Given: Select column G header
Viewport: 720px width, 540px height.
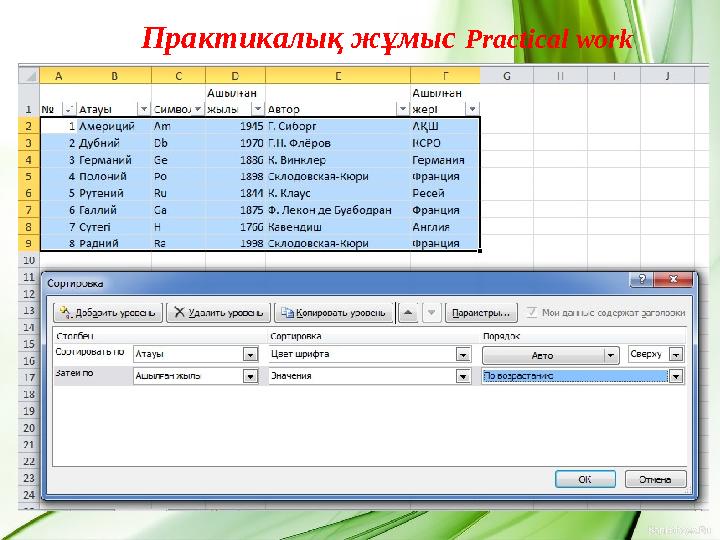Looking at the screenshot, I should [x=507, y=76].
